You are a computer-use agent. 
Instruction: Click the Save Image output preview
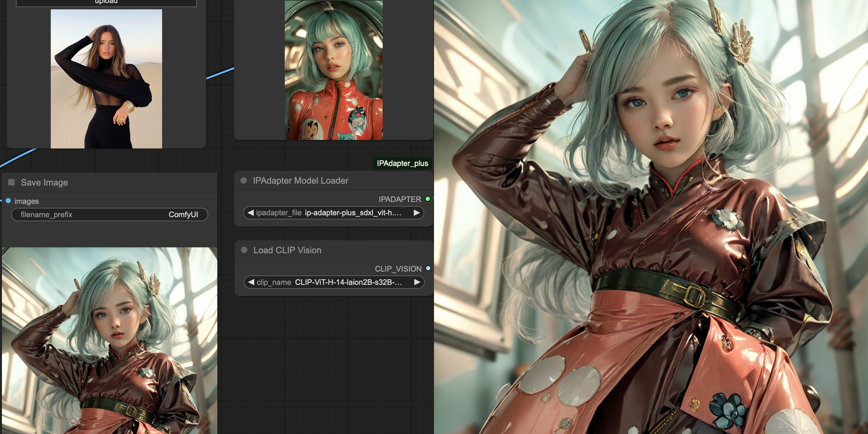[109, 340]
